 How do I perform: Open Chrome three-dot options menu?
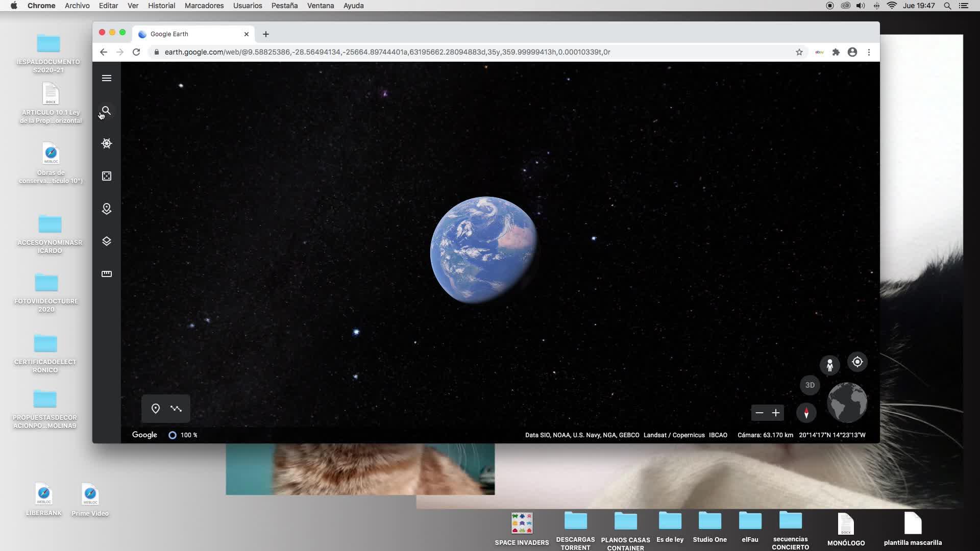click(x=868, y=52)
